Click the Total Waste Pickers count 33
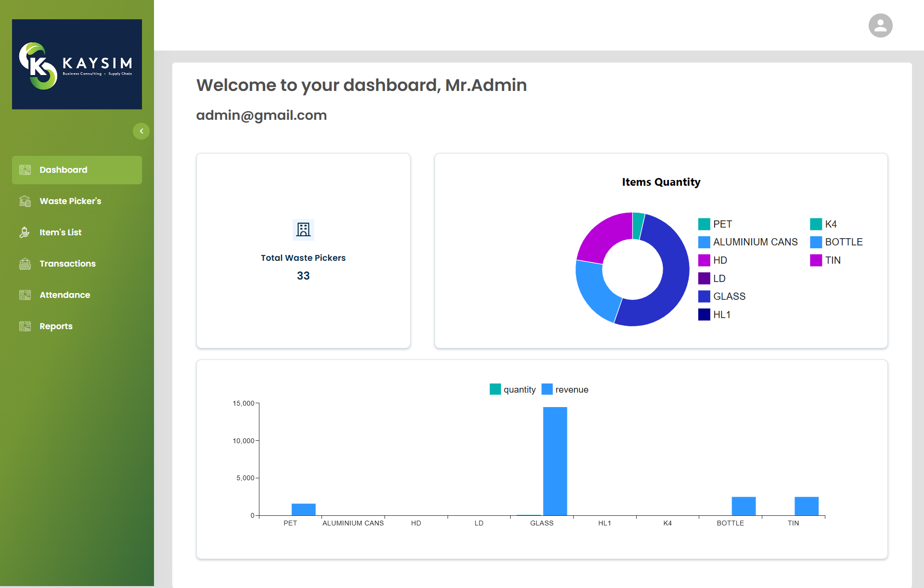Image resolution: width=924 pixels, height=588 pixels. click(303, 276)
